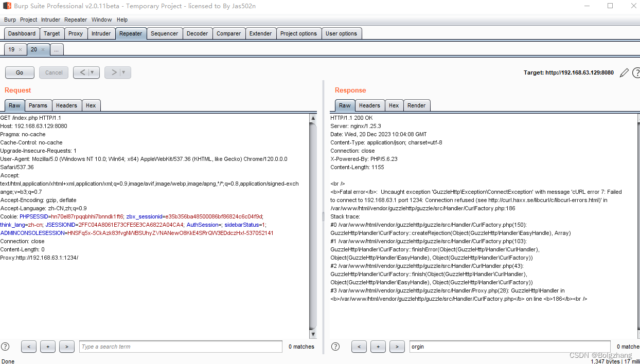Select the response Render tab
Image resolution: width=640 pixels, height=364 pixels.
click(416, 105)
